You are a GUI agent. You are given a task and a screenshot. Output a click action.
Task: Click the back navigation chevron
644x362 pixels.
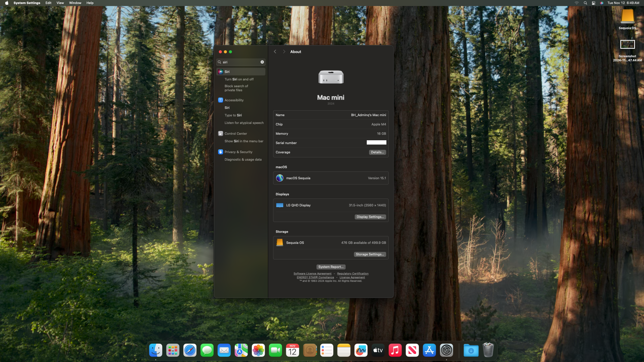275,52
